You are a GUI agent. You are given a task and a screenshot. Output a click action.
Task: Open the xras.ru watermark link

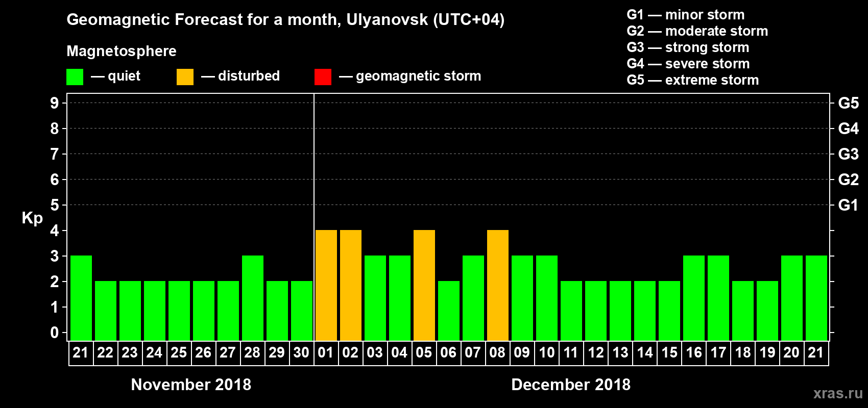(x=838, y=393)
